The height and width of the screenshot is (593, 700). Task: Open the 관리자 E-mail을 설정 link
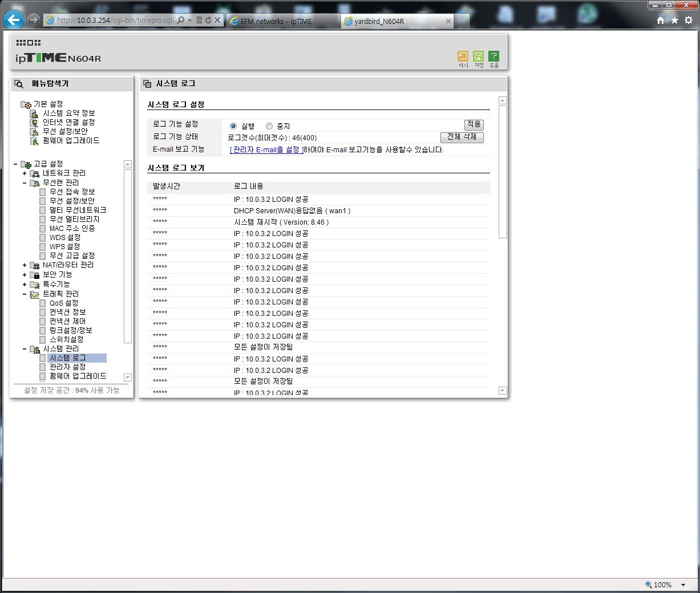click(266, 150)
